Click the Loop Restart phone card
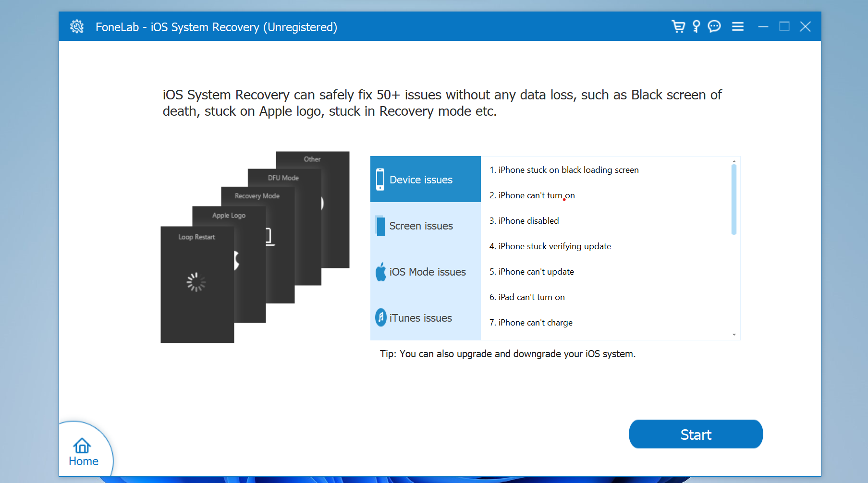 [x=197, y=284]
